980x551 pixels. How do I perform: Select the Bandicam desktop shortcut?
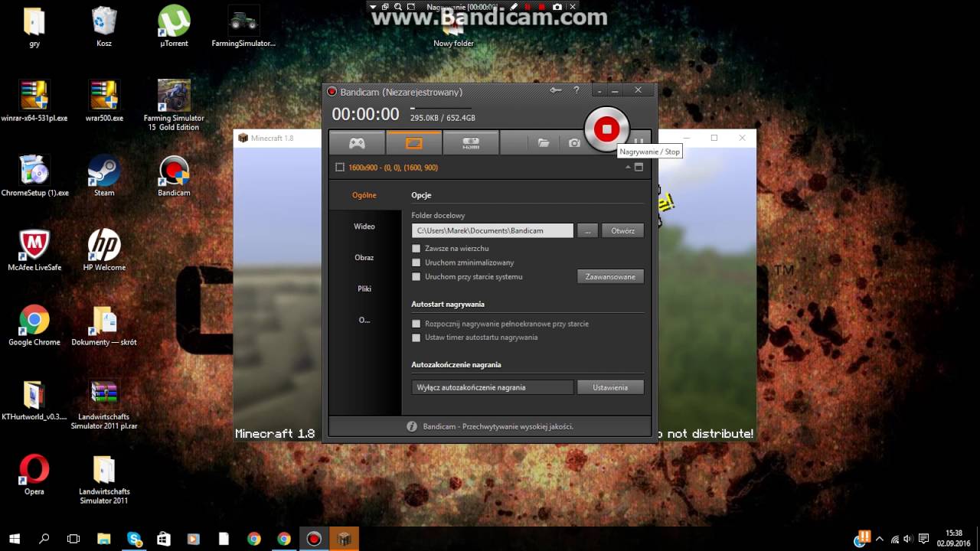click(x=174, y=176)
